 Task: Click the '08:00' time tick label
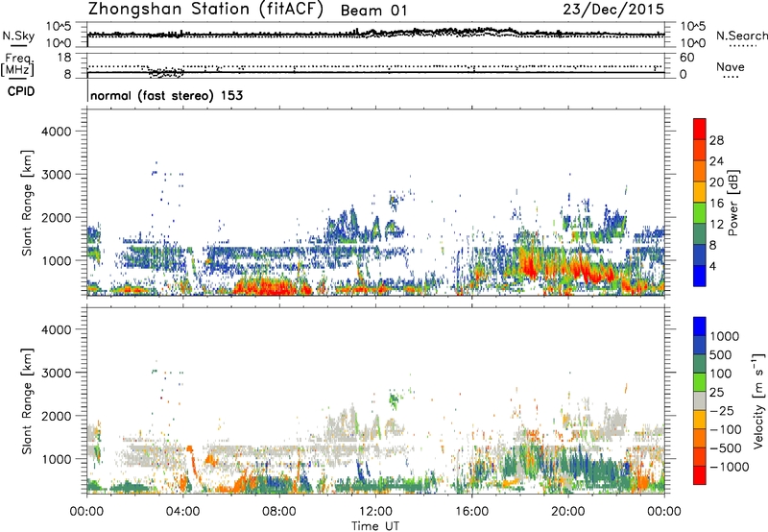tap(279, 512)
